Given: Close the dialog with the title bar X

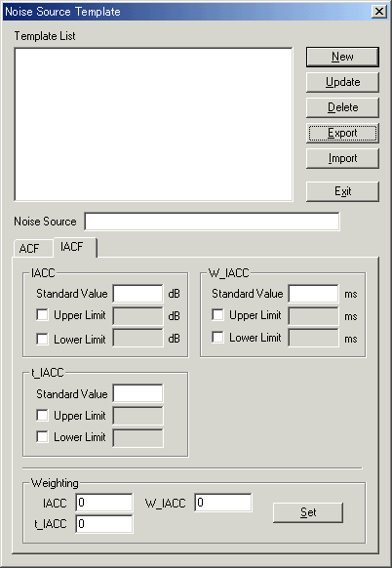Looking at the screenshot, I should coord(379,12).
